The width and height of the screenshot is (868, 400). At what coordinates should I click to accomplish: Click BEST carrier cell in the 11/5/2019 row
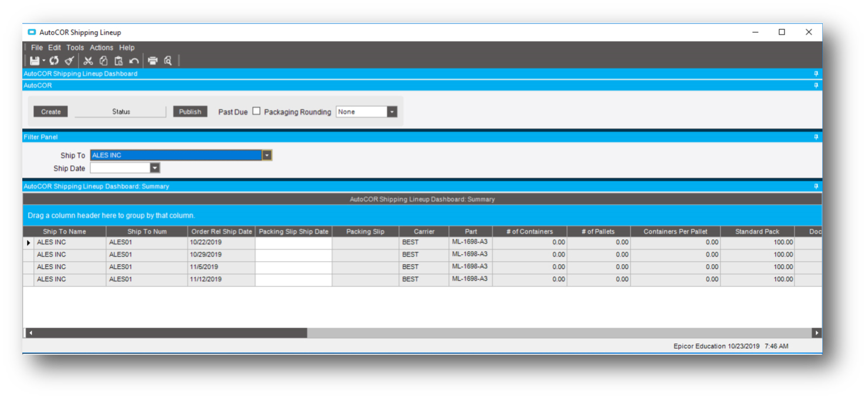pyautogui.click(x=424, y=267)
